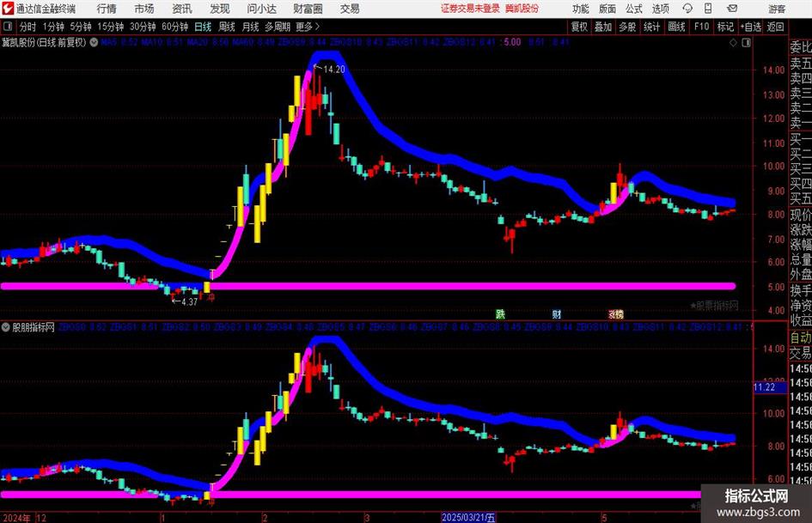Open the 公式 menu
Viewport: 812px width, 523px height.
tap(633, 9)
